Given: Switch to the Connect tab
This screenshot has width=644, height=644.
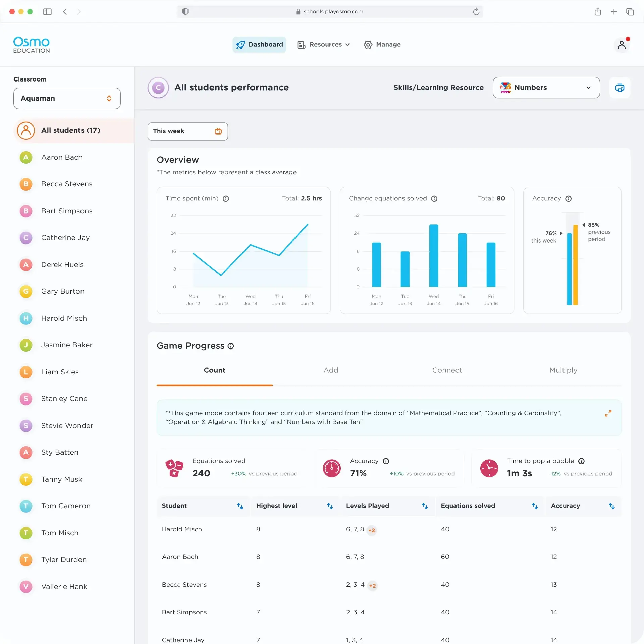Looking at the screenshot, I should 447,370.
